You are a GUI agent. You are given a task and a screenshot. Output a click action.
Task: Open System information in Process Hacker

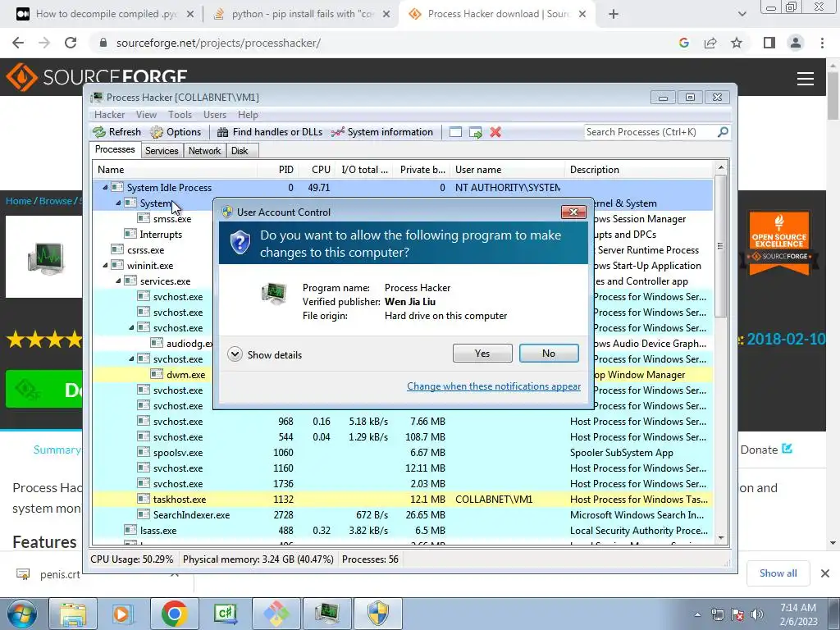[382, 132]
